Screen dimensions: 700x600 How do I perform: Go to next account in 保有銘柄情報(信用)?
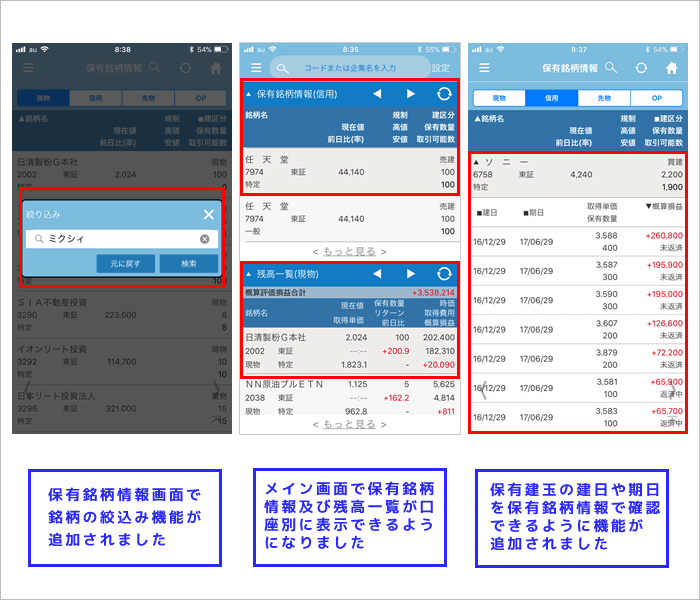pos(411,94)
